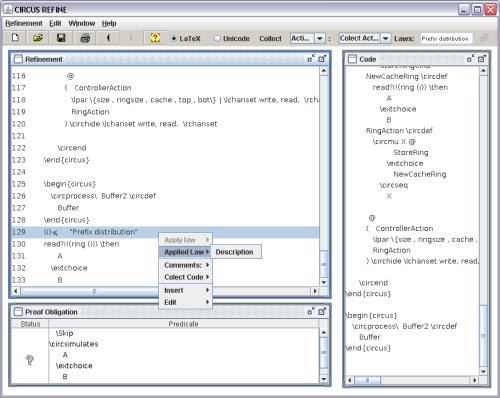Click StoreRing line in Code panel
Screen dimensions: 500x398
pos(411,152)
